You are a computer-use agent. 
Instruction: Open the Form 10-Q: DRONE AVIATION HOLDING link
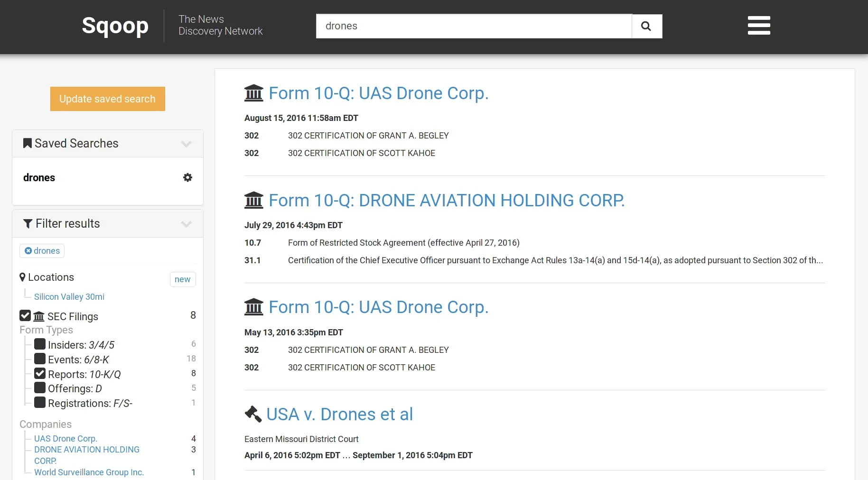(446, 200)
